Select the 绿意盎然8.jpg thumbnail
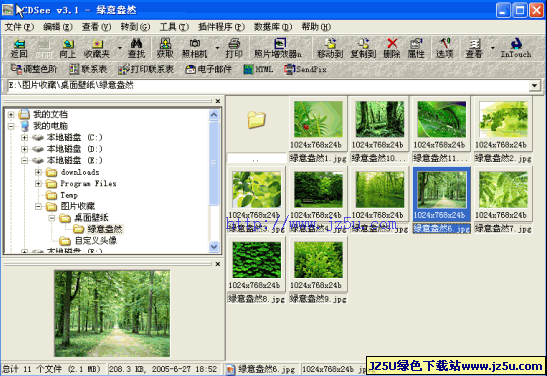This screenshot has width=547, height=376. point(256,270)
